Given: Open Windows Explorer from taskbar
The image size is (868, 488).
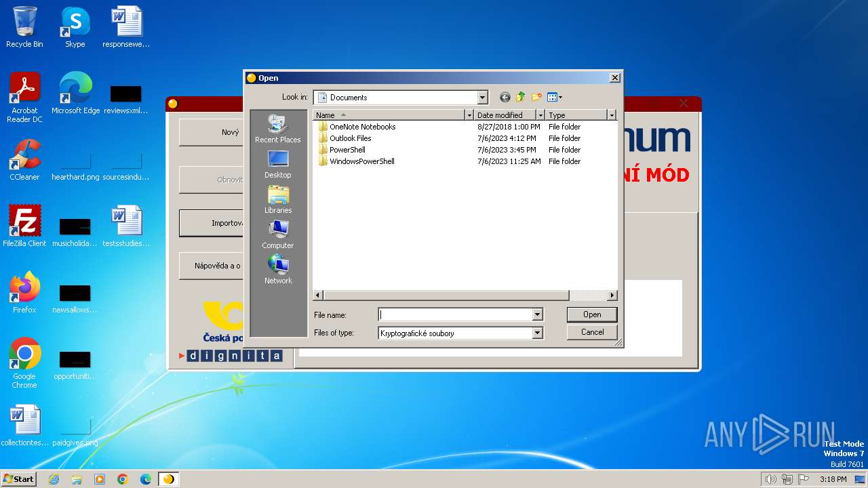Looking at the screenshot, I should click(77, 479).
